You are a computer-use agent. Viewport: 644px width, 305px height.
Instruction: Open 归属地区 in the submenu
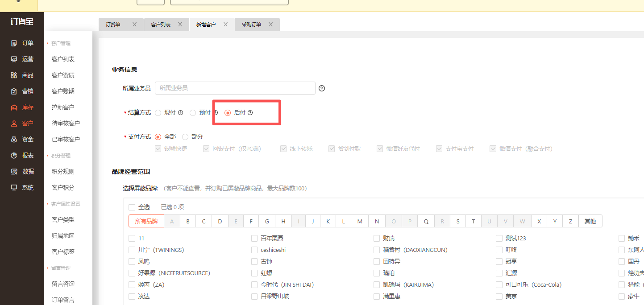click(63, 236)
